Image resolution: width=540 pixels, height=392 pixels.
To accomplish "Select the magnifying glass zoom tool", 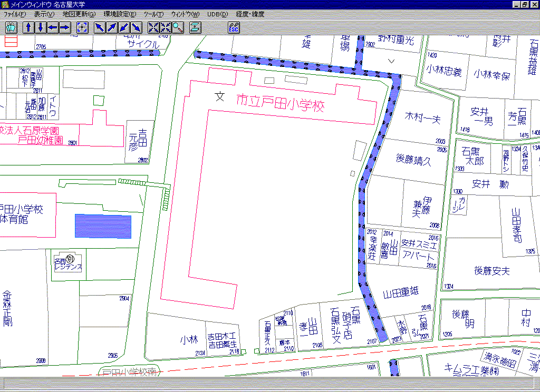I will pyautogui.click(x=178, y=27).
